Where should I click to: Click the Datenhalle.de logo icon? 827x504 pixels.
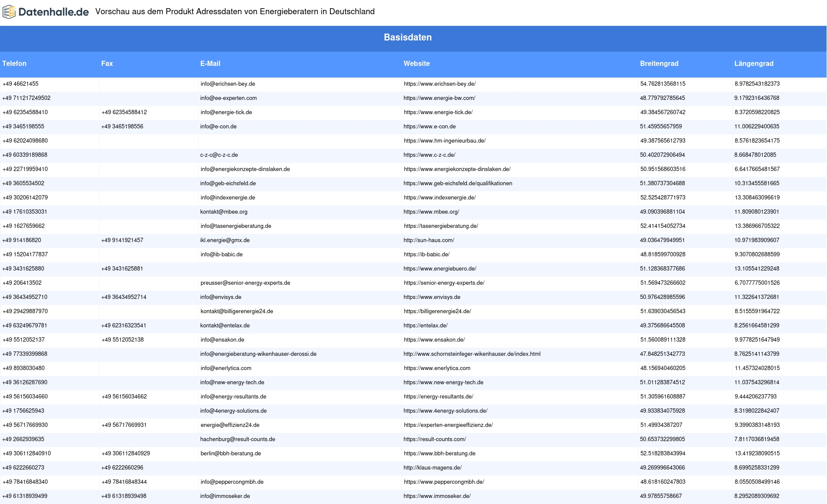point(9,12)
